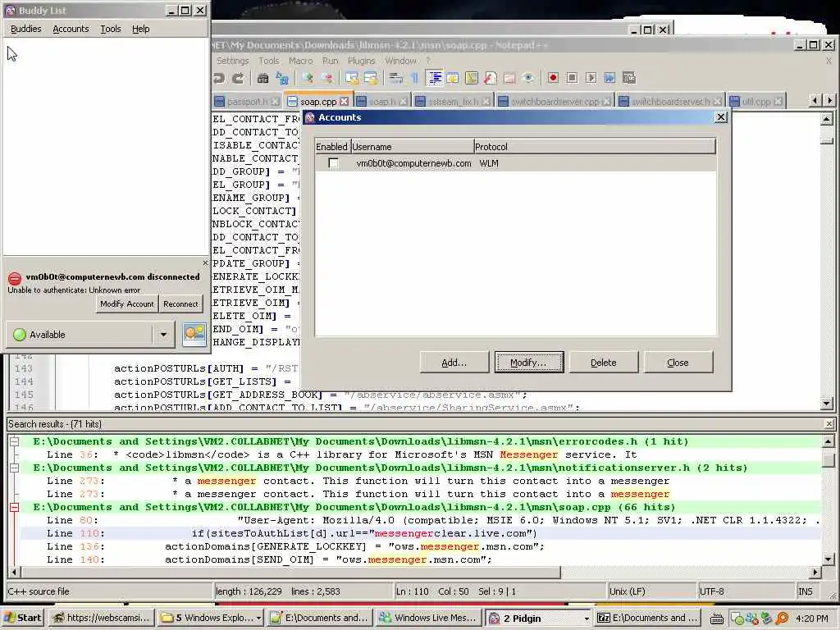Screen dimensions: 840x630
Task: Click the Redo icon in Notepad++ toolbar
Action: click(x=239, y=78)
